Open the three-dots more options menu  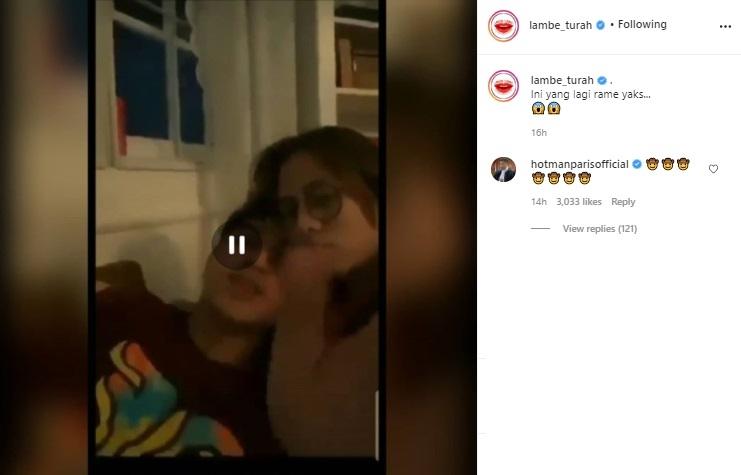click(x=725, y=26)
